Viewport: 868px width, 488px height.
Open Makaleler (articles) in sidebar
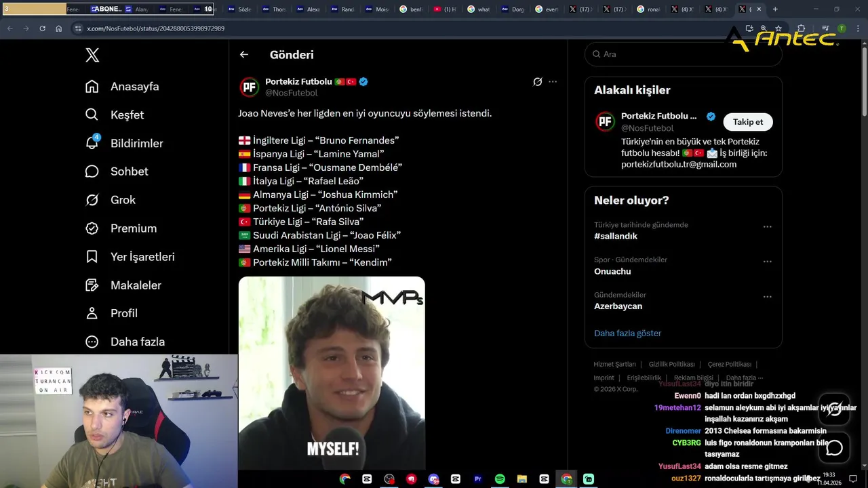(123, 285)
